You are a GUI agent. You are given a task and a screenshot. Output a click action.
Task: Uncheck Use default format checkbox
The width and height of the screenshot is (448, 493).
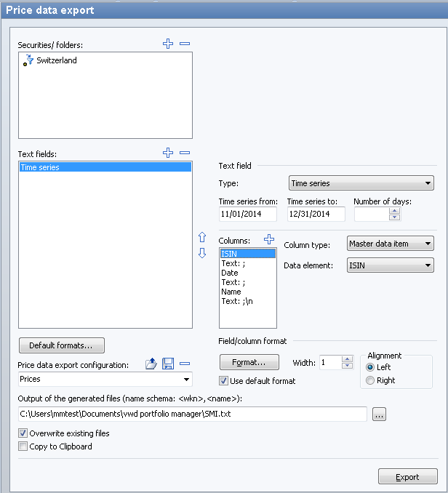coord(224,380)
